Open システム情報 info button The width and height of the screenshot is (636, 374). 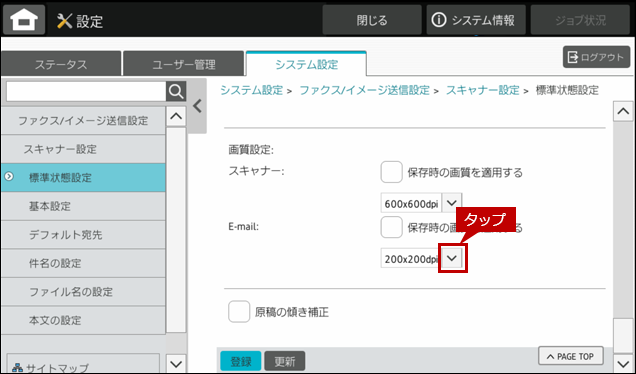[x=476, y=20]
